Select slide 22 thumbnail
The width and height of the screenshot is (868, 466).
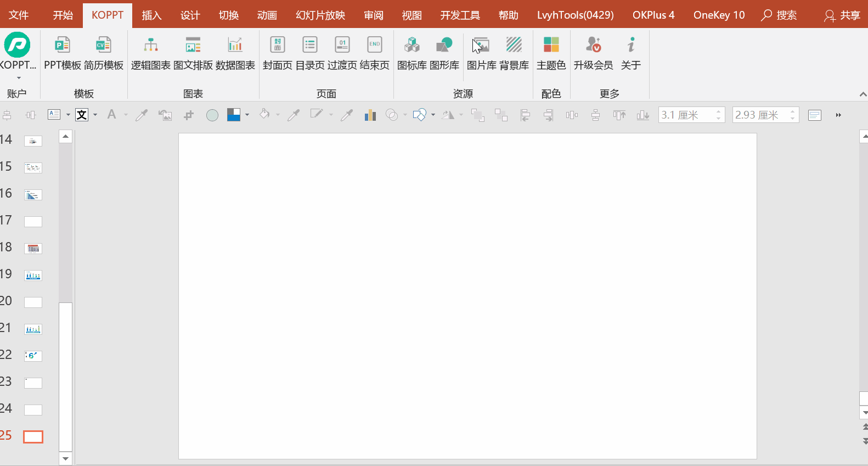pos(33,356)
